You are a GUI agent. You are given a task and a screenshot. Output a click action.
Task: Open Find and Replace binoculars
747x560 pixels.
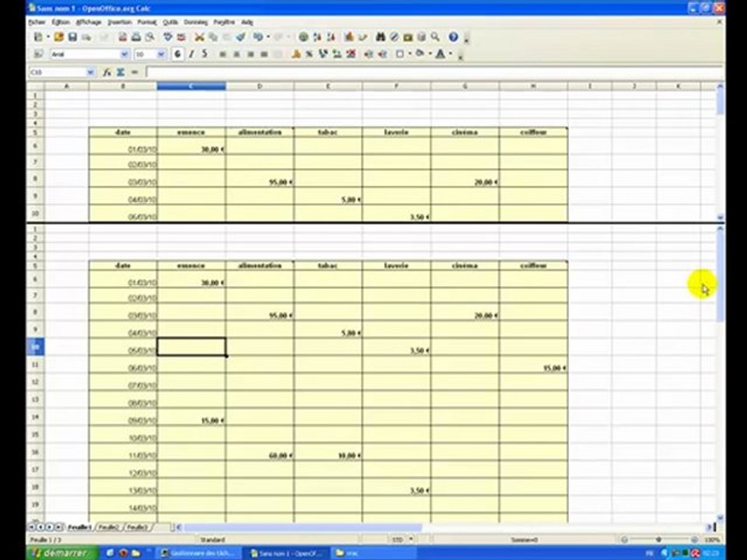(x=381, y=37)
